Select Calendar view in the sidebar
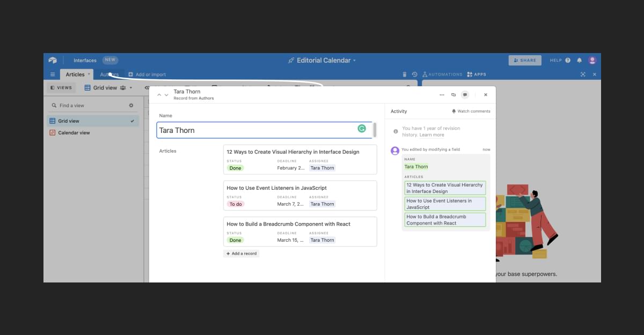Image resolution: width=644 pixels, height=335 pixels. (x=74, y=133)
